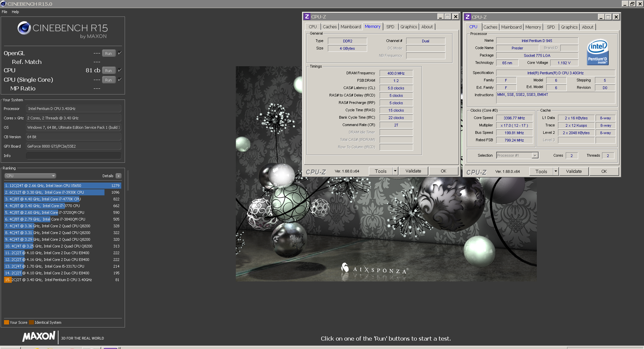Click the Multiplier x 17.0 value
644x349 pixels.
[x=514, y=125]
